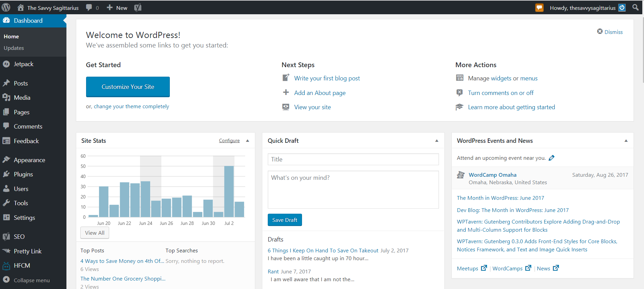Collapse the admin sidebar menu

click(x=32, y=280)
